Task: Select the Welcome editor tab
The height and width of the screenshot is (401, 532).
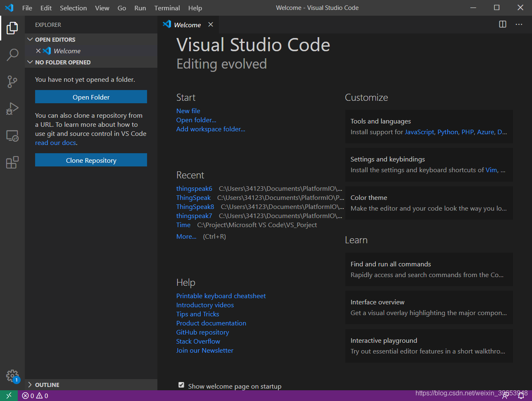Action: (x=188, y=25)
